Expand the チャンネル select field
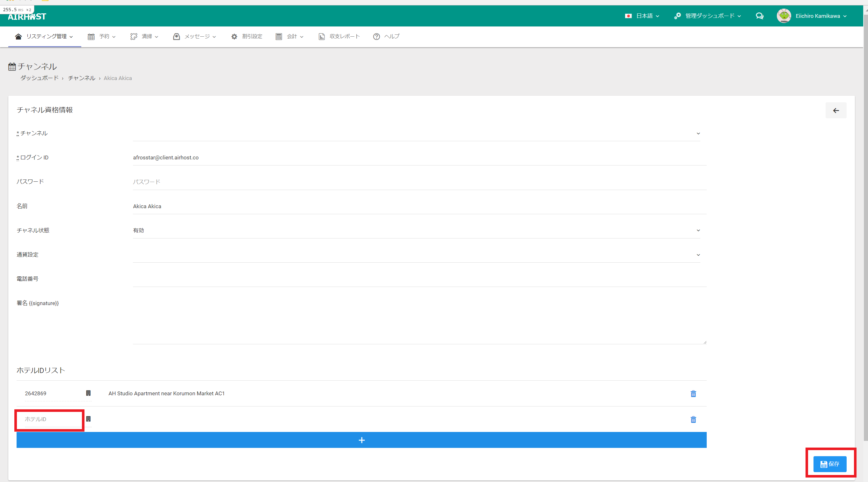Image resolution: width=868 pixels, height=482 pixels. 416,134
